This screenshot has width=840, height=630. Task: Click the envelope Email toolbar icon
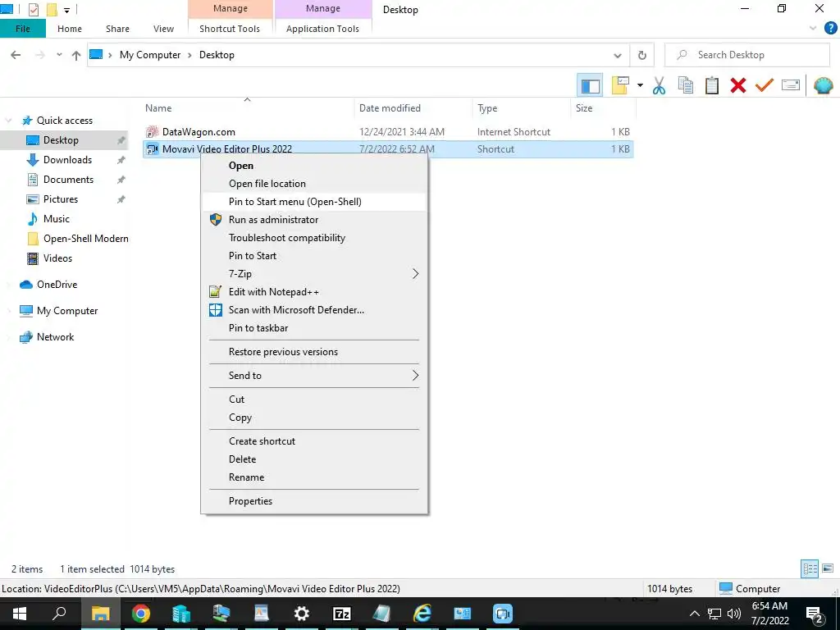(x=791, y=85)
